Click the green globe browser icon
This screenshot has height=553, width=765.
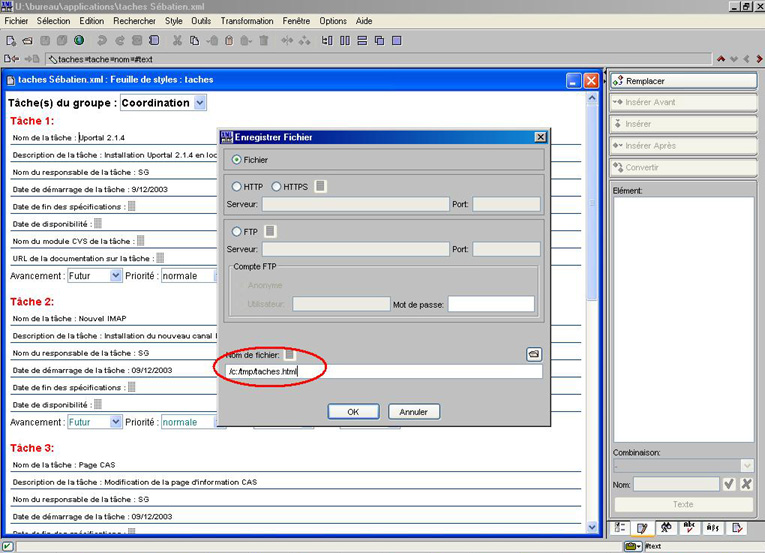click(79, 41)
